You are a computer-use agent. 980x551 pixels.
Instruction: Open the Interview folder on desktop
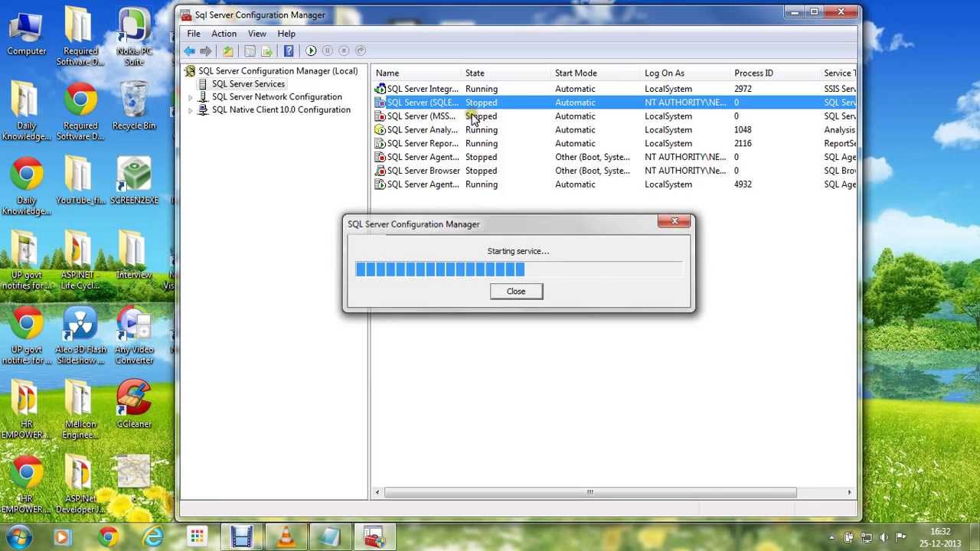click(134, 255)
